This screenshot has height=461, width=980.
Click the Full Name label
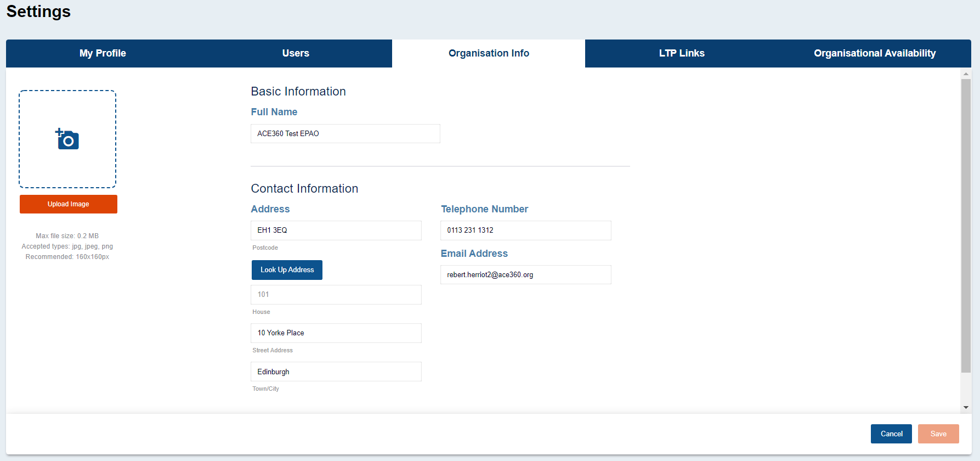click(x=274, y=112)
